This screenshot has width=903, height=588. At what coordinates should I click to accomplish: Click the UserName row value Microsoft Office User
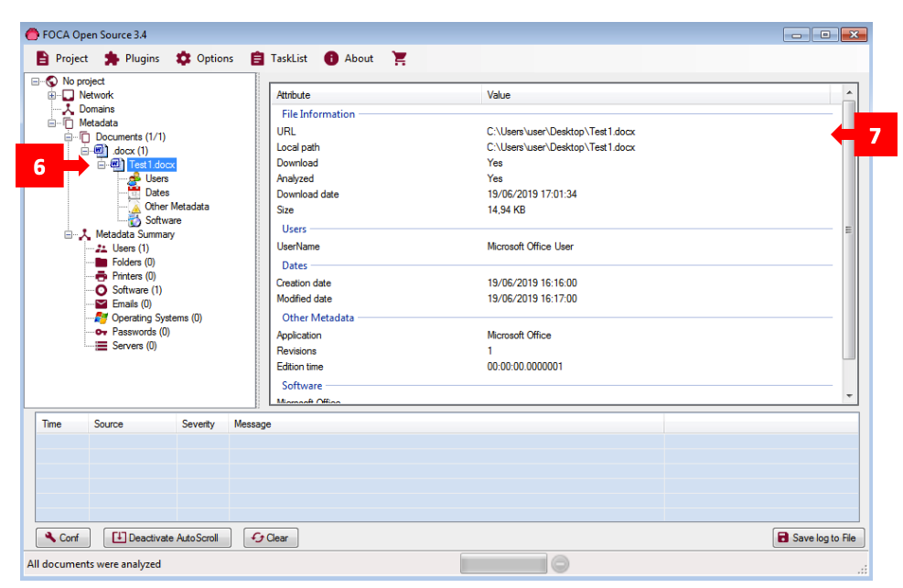531,246
